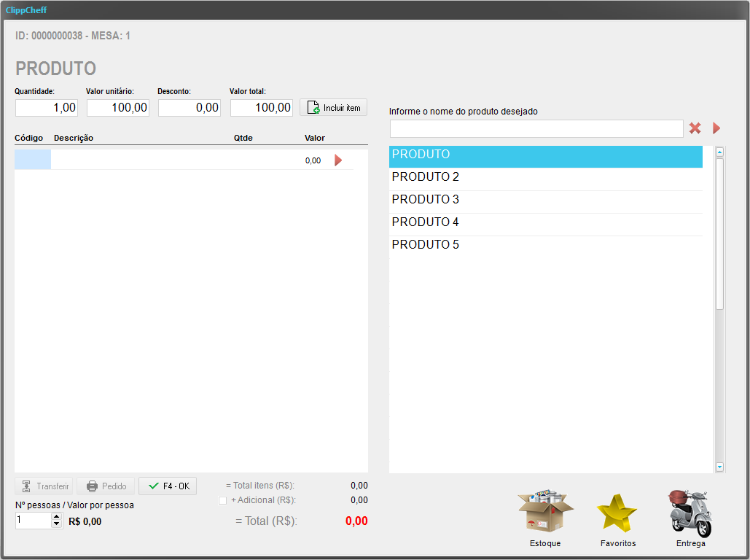Image resolution: width=750 pixels, height=560 pixels.
Task: Decrease number of people with down arrow
Action: pyautogui.click(x=57, y=524)
